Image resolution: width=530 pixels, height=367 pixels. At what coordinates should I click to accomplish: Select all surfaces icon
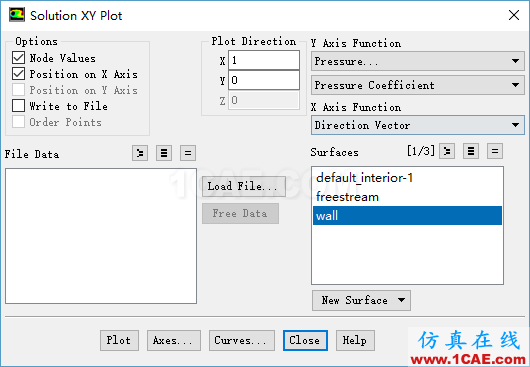click(471, 151)
